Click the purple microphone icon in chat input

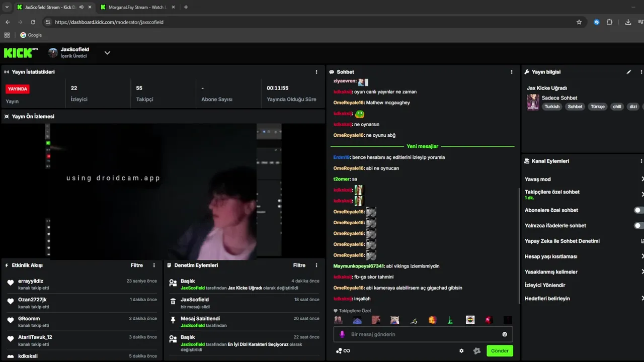tap(342, 334)
